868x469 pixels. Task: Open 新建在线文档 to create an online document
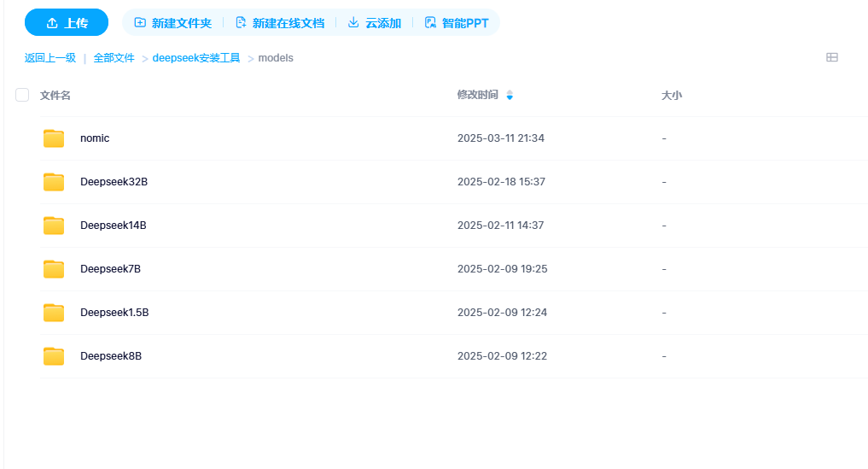[x=280, y=23]
